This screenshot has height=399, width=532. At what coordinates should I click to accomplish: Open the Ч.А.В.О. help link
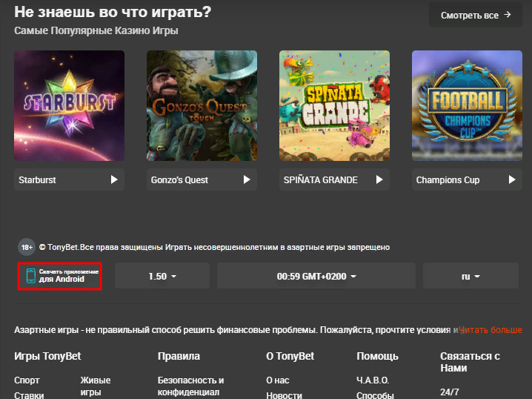[x=373, y=380]
